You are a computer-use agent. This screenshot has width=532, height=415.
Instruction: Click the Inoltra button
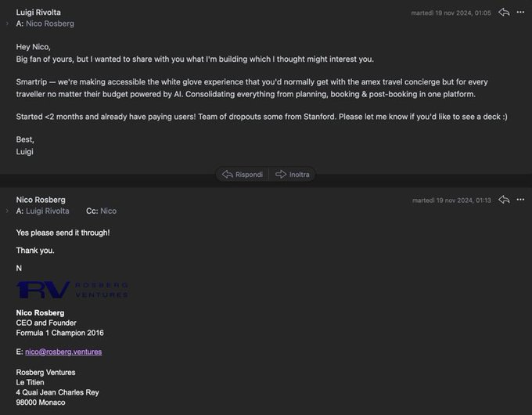(x=293, y=174)
